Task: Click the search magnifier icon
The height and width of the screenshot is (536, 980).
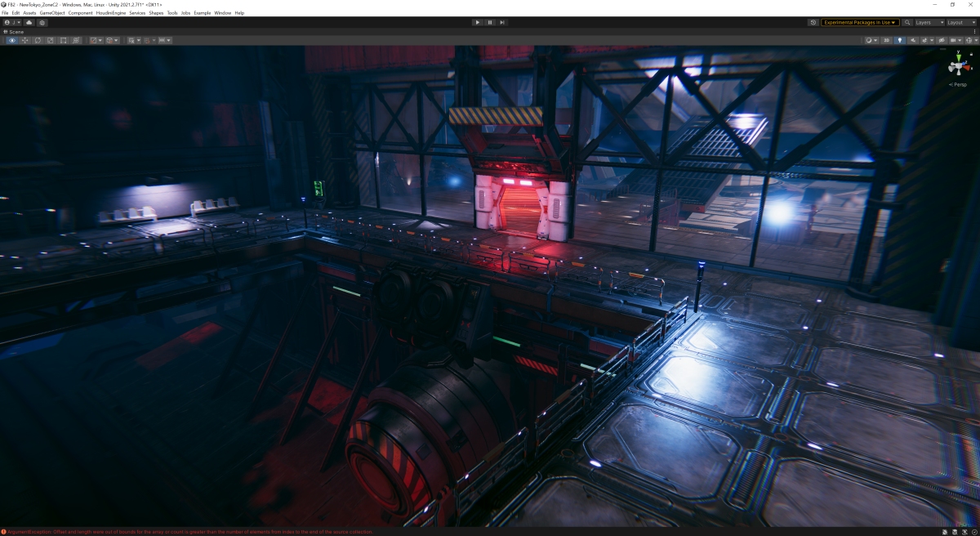Action: pos(907,23)
